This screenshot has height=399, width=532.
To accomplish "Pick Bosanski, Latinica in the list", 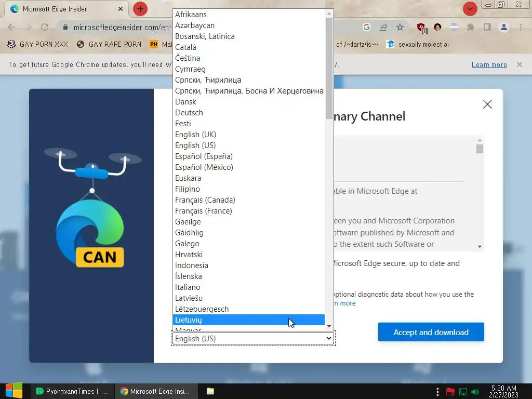I will pos(249,36).
